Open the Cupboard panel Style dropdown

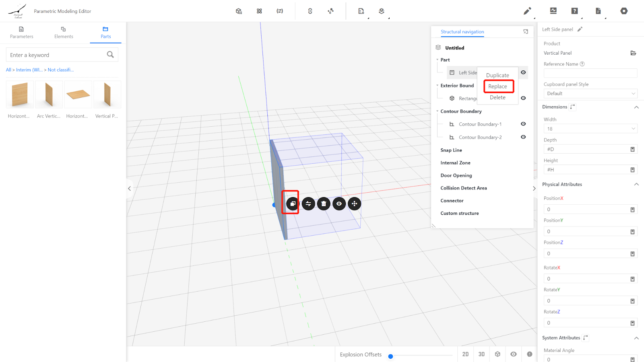point(590,93)
